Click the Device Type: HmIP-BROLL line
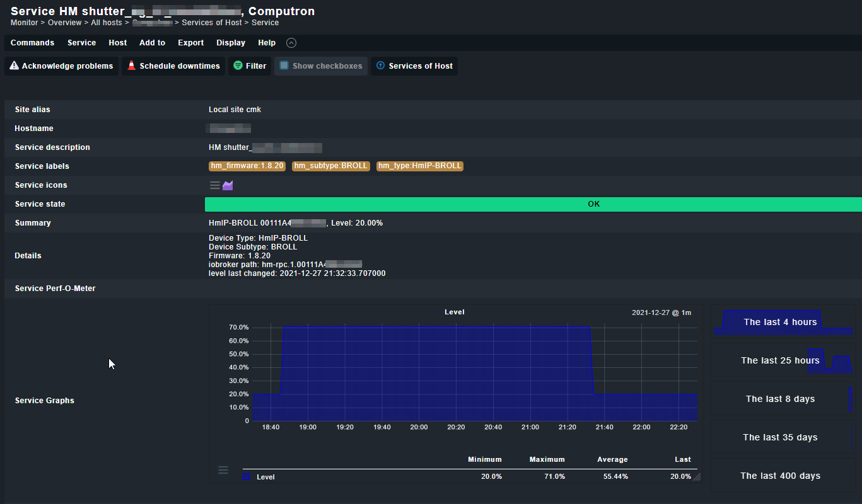 pyautogui.click(x=259, y=238)
